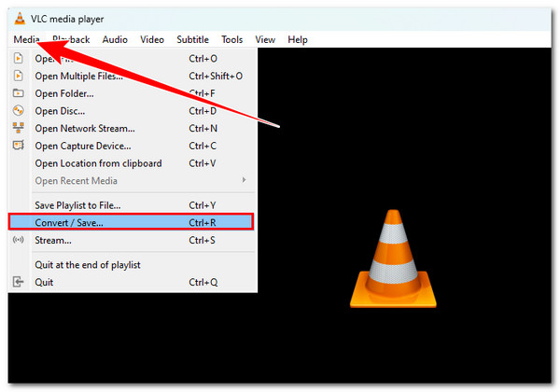Choose Open Network Stream...
560x392 pixels.
point(133,129)
